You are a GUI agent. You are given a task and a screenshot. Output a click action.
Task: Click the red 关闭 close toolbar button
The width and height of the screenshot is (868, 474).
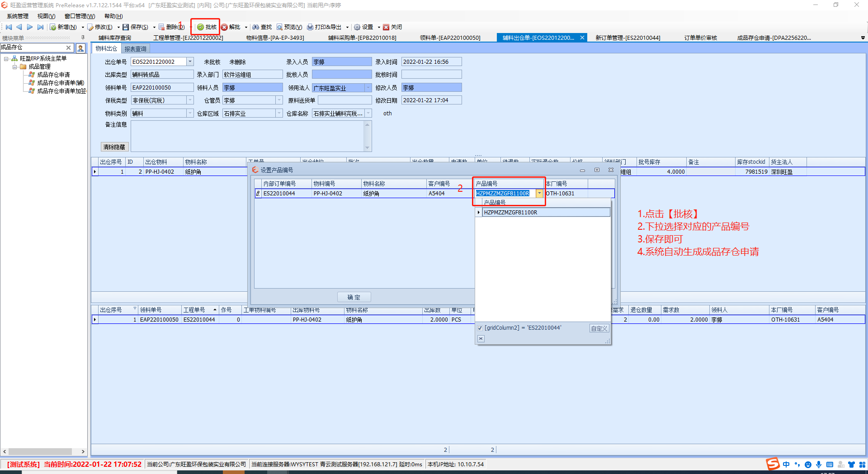[392, 27]
